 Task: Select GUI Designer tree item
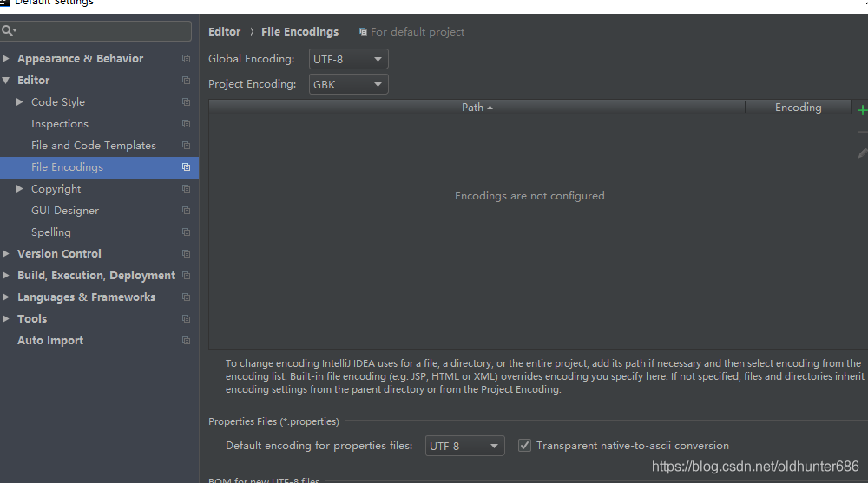point(65,211)
